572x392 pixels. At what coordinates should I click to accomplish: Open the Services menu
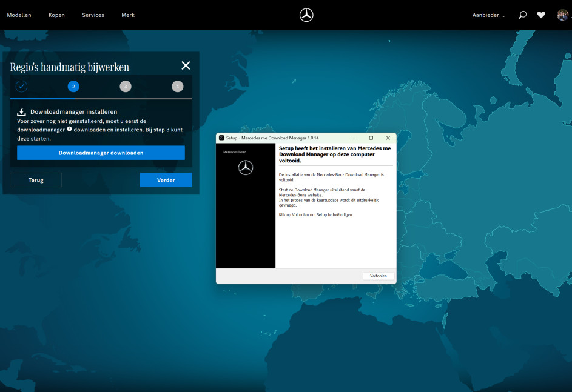coord(93,15)
